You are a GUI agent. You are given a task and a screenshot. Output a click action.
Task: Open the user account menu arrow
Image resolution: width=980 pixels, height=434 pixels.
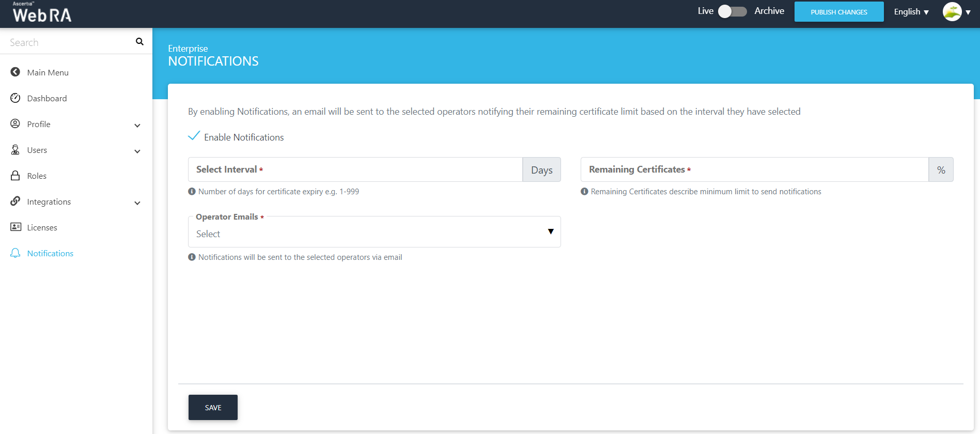pos(968,12)
